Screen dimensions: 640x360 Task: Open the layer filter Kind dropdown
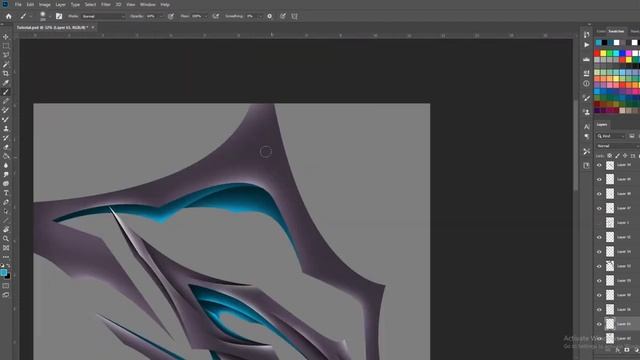coord(611,136)
